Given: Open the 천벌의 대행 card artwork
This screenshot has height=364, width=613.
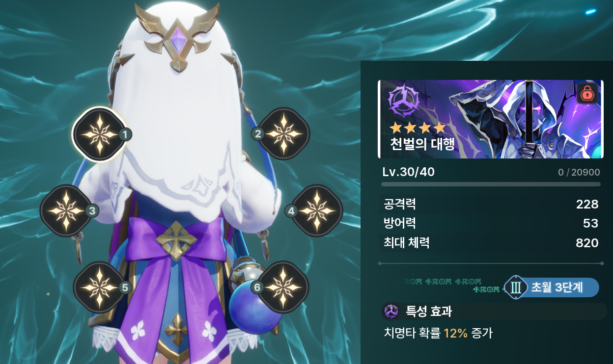Looking at the screenshot, I should point(491,119).
